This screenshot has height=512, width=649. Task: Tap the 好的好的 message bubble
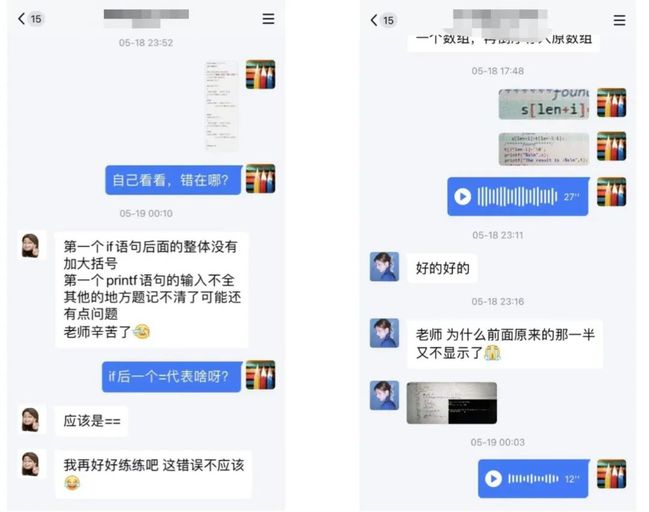pos(442,268)
